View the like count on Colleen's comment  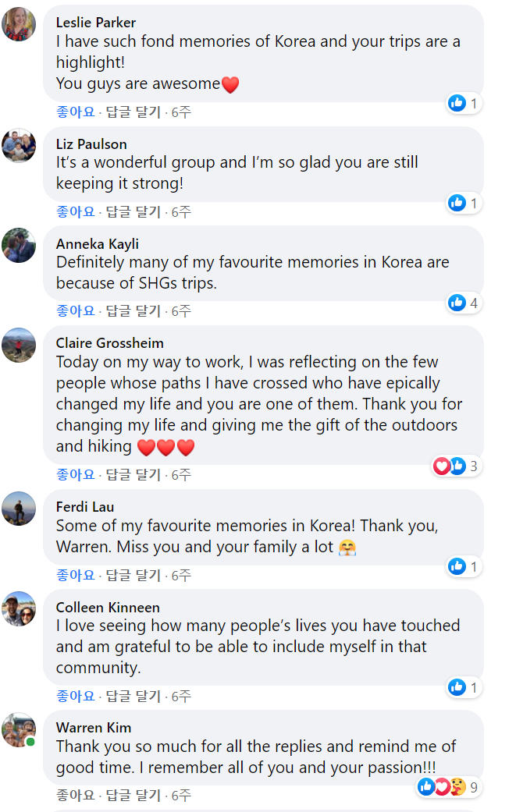pyautogui.click(x=464, y=687)
